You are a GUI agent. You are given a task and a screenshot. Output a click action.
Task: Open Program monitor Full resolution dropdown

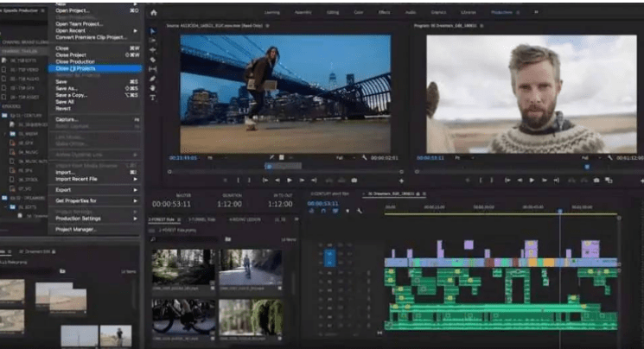coord(590,158)
